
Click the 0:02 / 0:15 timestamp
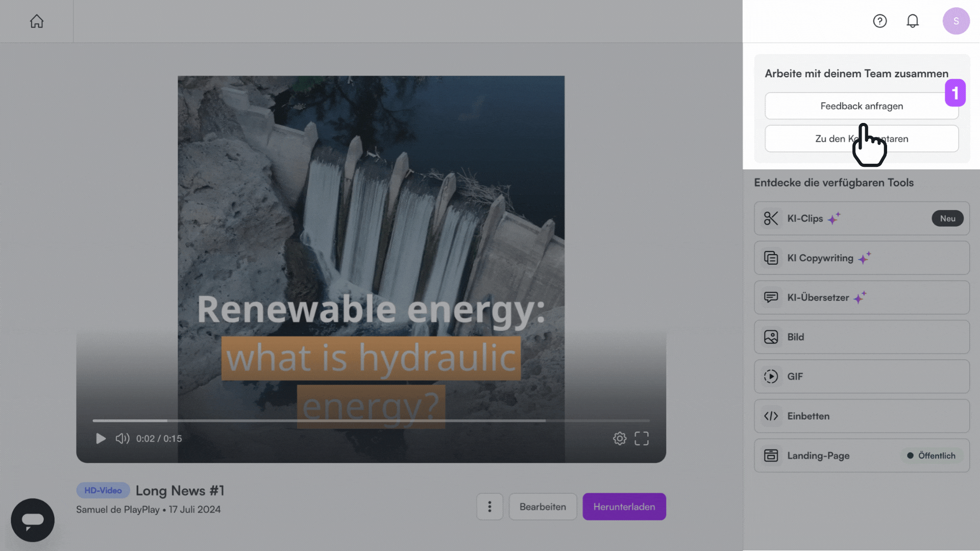point(159,439)
